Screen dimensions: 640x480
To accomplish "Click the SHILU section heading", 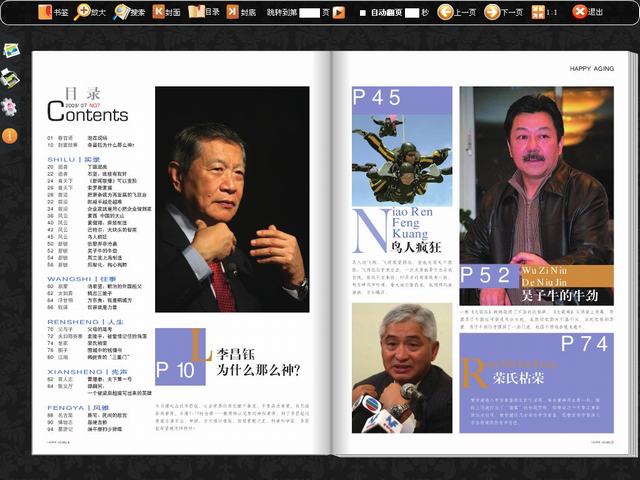I will click(x=73, y=160).
